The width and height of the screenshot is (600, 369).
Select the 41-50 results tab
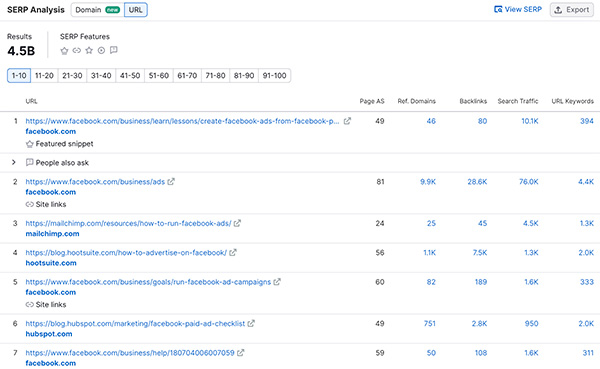(130, 75)
